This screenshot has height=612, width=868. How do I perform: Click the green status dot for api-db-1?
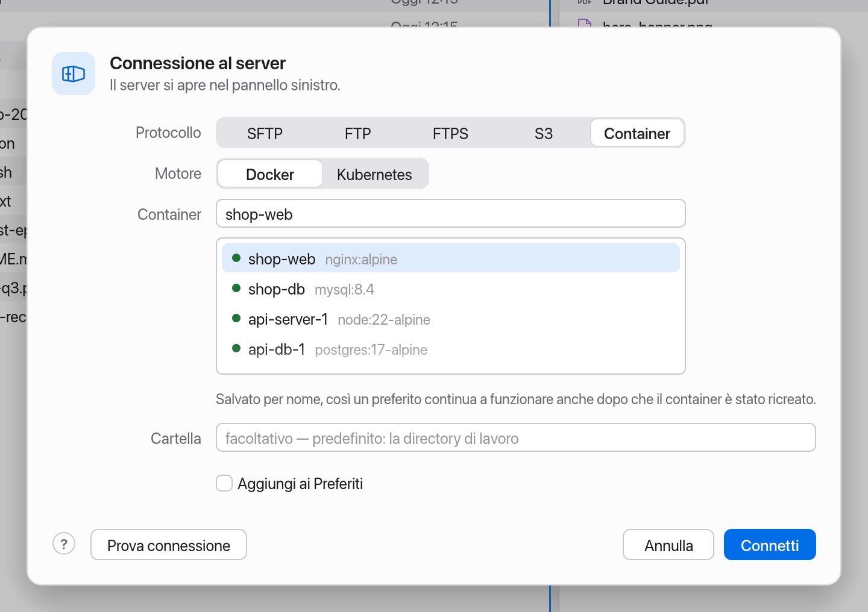(236, 348)
